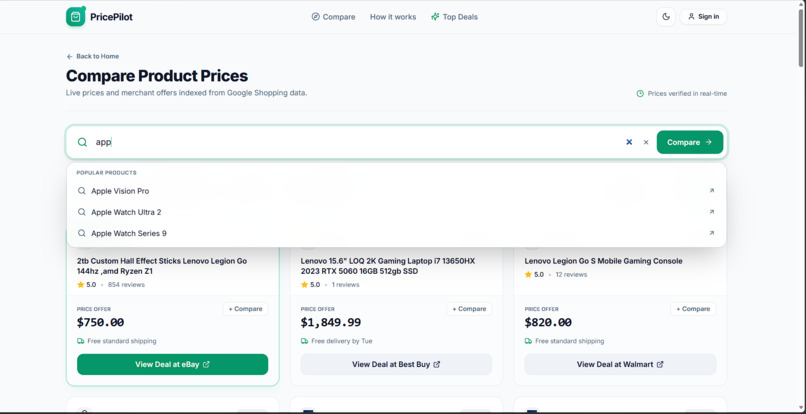Viewport: 806px width, 414px height.
Task: Click the $1,849.99 price
Action: click(331, 322)
